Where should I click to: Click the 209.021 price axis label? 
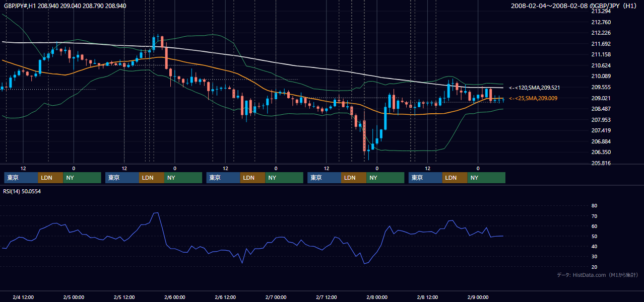click(601, 98)
